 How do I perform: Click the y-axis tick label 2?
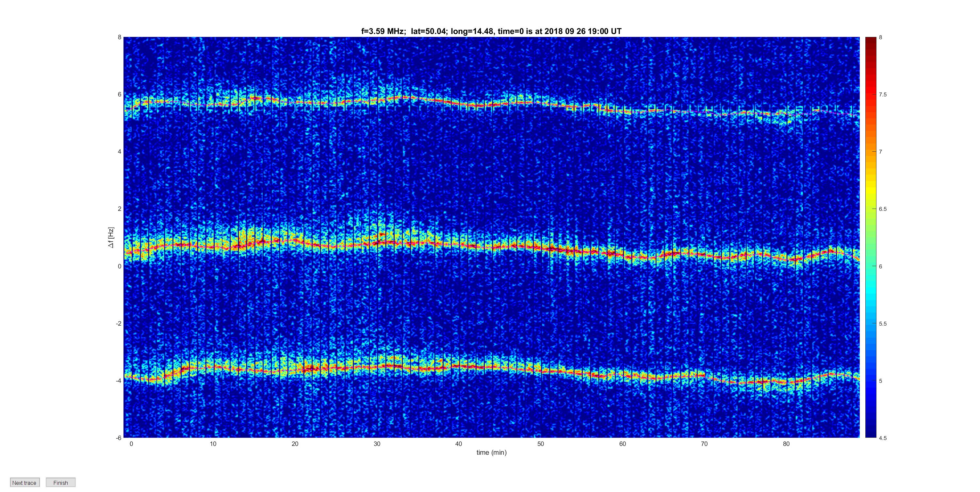(120, 209)
